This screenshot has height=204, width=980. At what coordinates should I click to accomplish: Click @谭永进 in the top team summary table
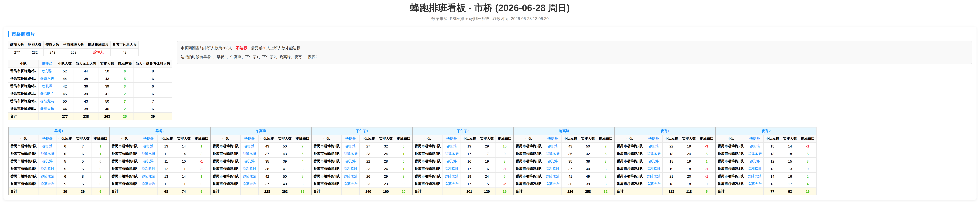click(x=47, y=79)
